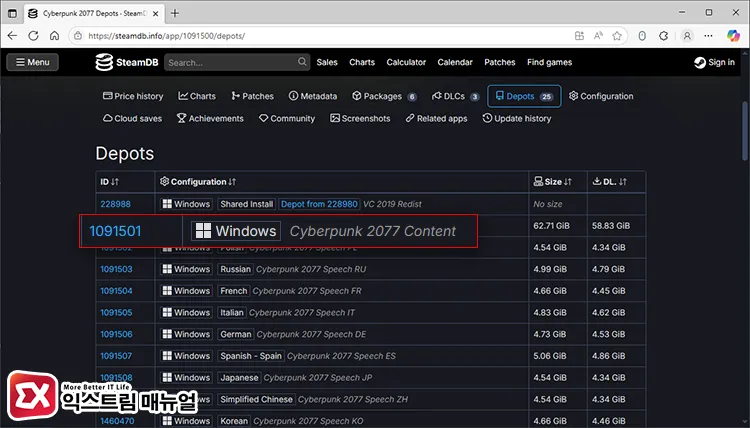Open the Calendar page

(455, 62)
